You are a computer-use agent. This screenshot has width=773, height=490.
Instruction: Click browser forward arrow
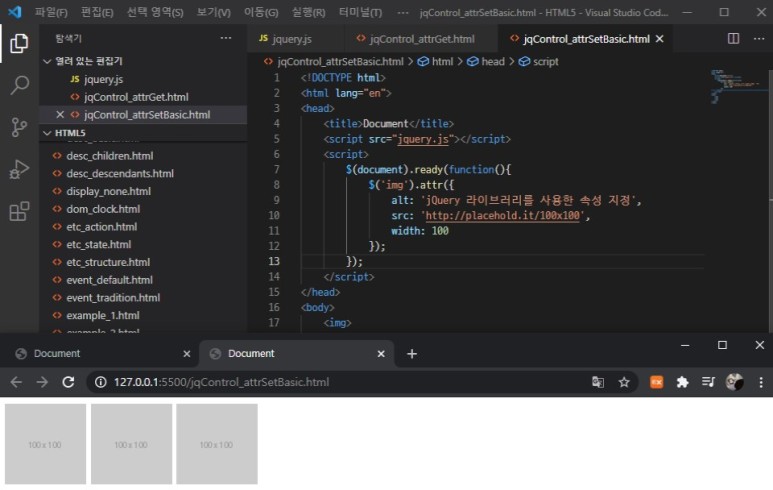coord(42,382)
